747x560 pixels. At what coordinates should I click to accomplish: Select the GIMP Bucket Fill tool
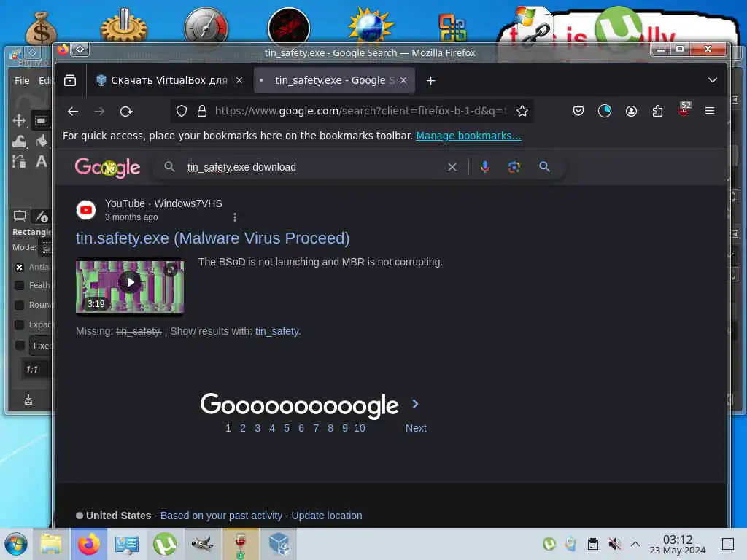click(42, 141)
